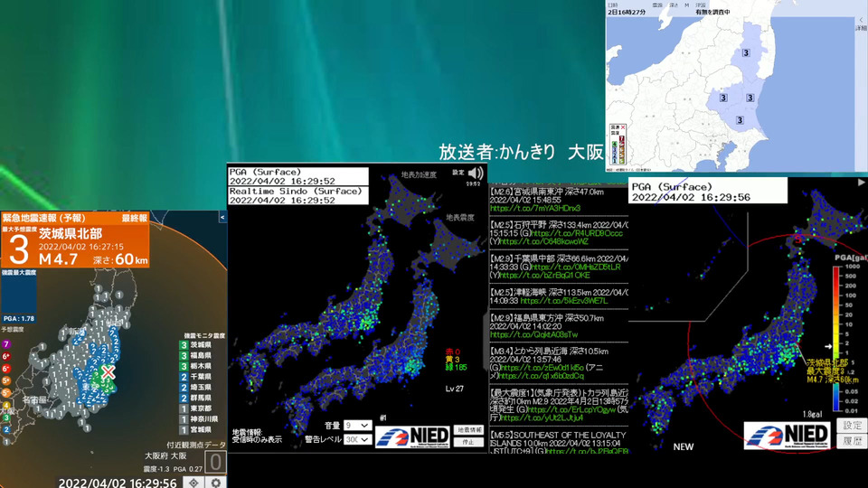Click the locate/crosshair icon beside timestamp

tap(193, 483)
